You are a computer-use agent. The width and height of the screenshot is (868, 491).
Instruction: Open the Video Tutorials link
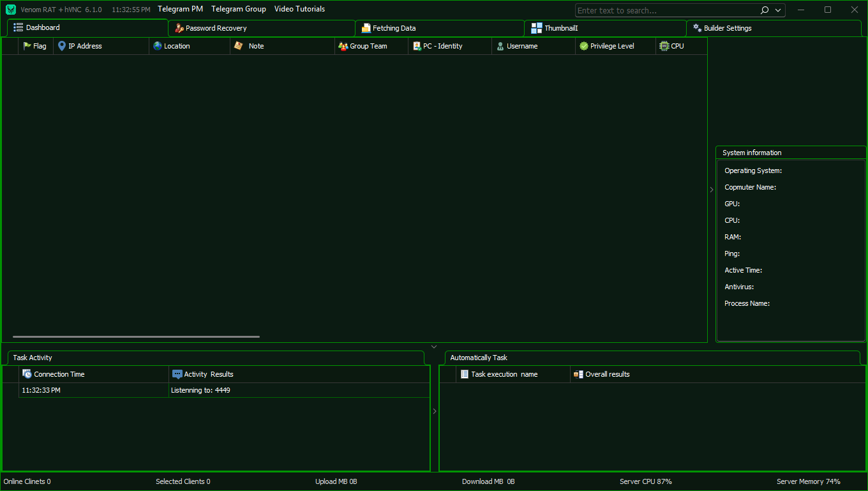(299, 9)
